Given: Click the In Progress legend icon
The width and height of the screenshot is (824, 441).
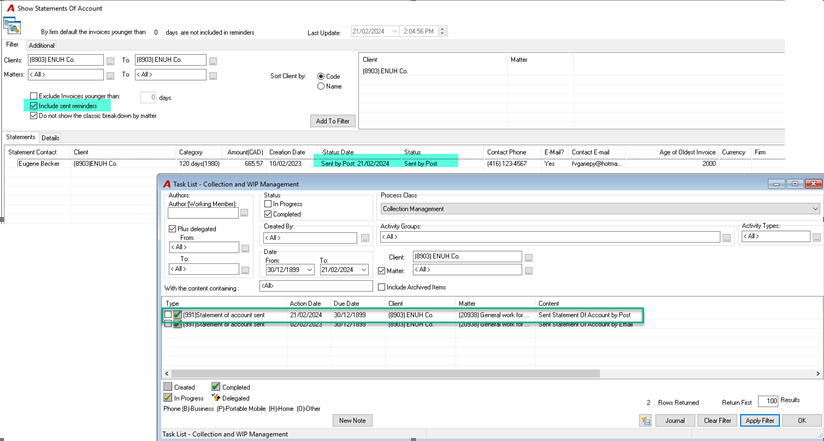Looking at the screenshot, I should tap(168, 398).
